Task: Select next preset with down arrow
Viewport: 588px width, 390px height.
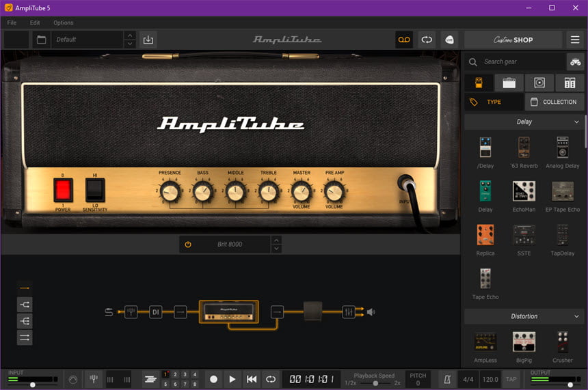Action: click(x=130, y=44)
